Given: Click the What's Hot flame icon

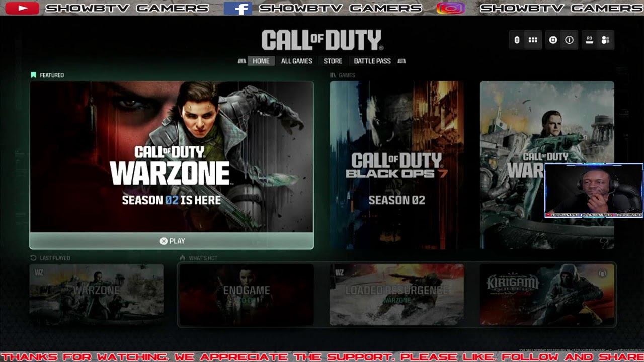Looking at the screenshot, I should coord(182,258).
